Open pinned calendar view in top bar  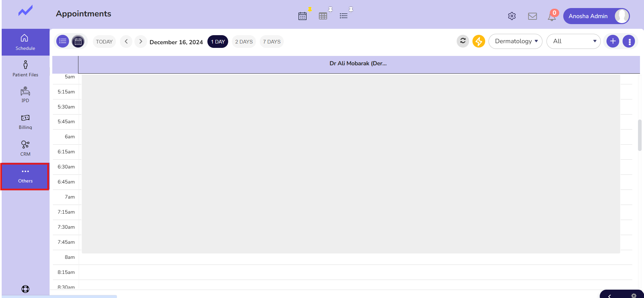click(x=303, y=16)
